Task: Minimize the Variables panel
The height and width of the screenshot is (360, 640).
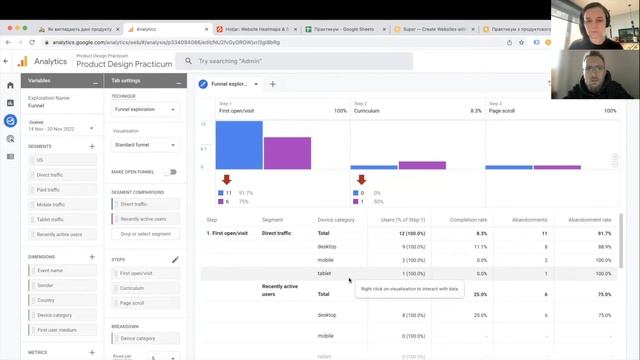Action: (x=96, y=82)
